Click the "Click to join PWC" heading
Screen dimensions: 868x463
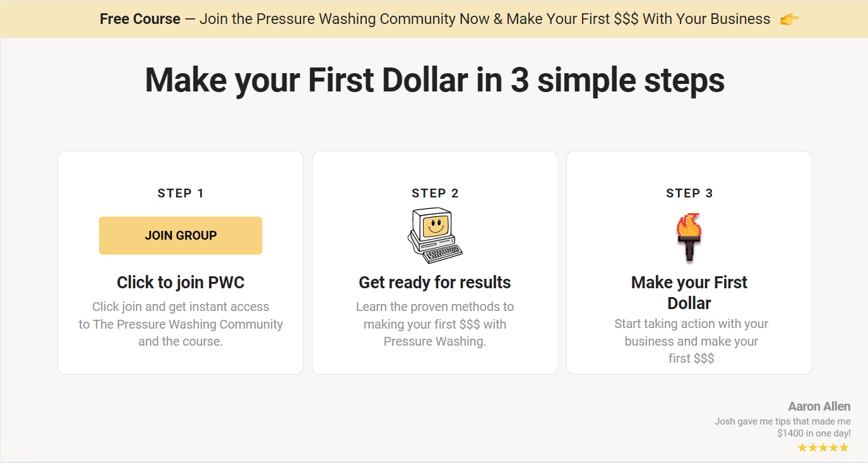coord(181,282)
